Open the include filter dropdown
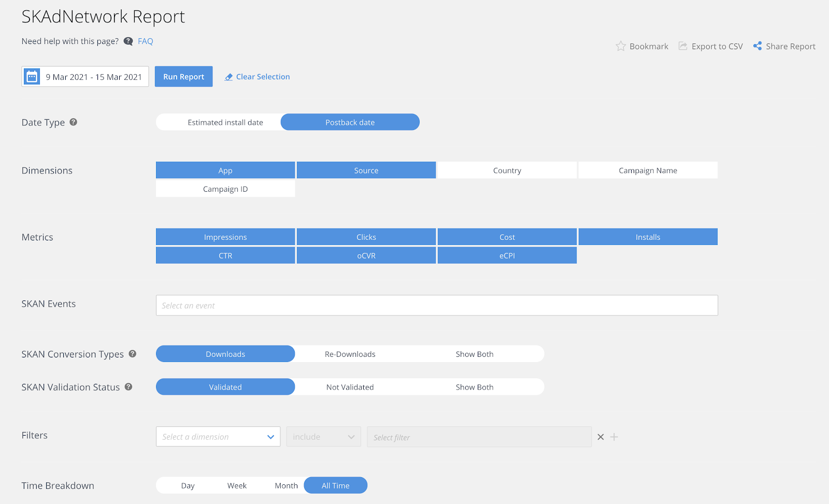 tap(324, 437)
